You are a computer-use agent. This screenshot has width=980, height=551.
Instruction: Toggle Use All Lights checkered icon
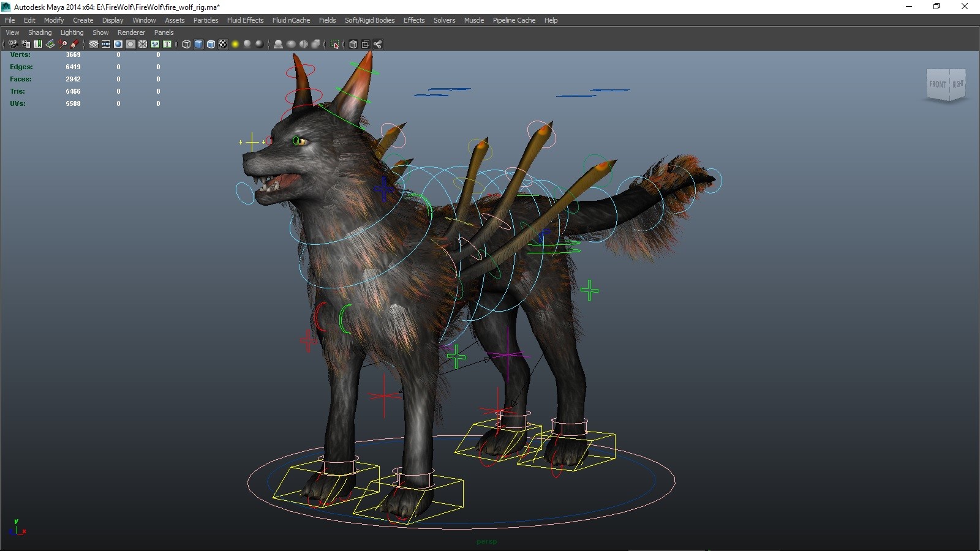tap(222, 44)
